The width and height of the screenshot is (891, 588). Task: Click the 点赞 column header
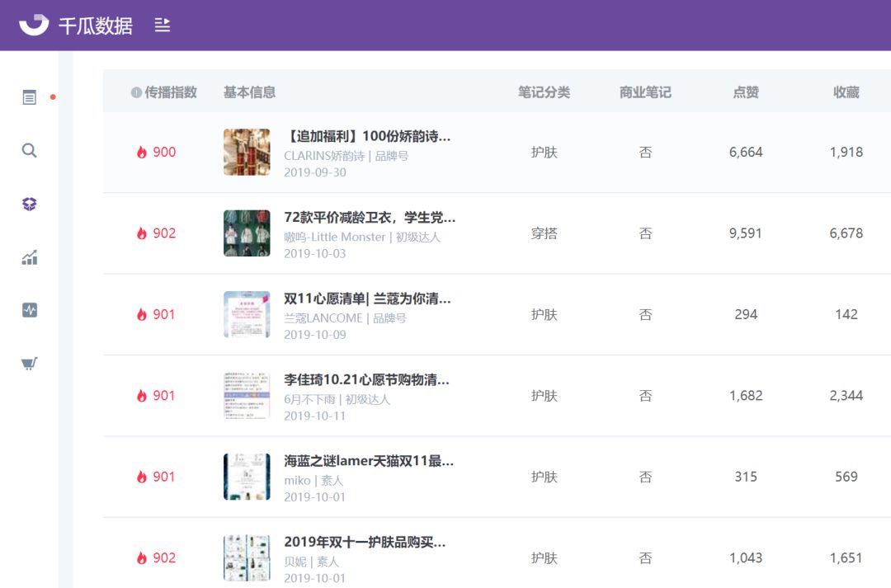pos(746,92)
